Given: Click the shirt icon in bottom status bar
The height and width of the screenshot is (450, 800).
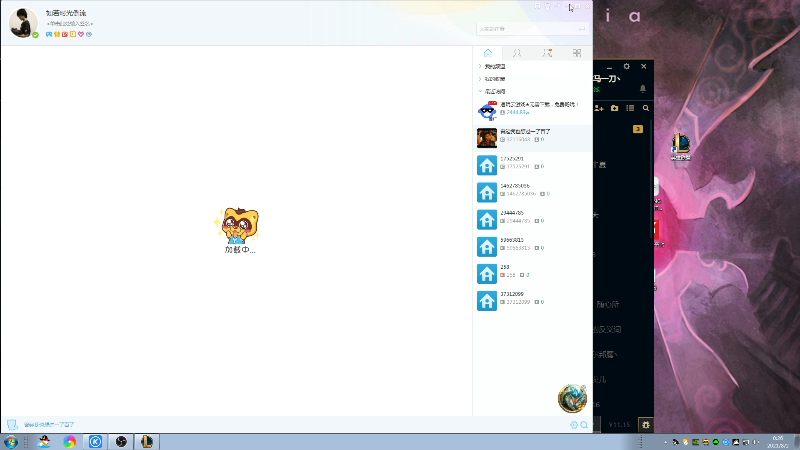Looking at the screenshot, I should point(12,424).
